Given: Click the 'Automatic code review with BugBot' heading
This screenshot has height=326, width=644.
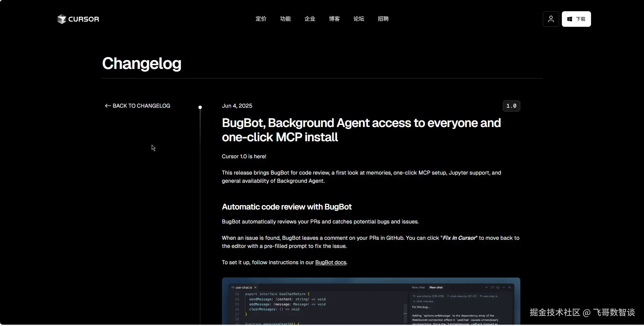Looking at the screenshot, I should (287, 207).
